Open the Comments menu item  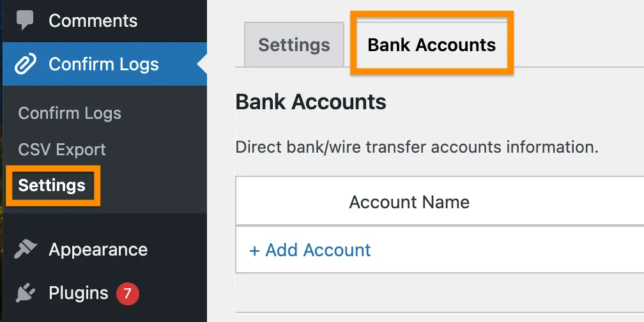click(93, 20)
